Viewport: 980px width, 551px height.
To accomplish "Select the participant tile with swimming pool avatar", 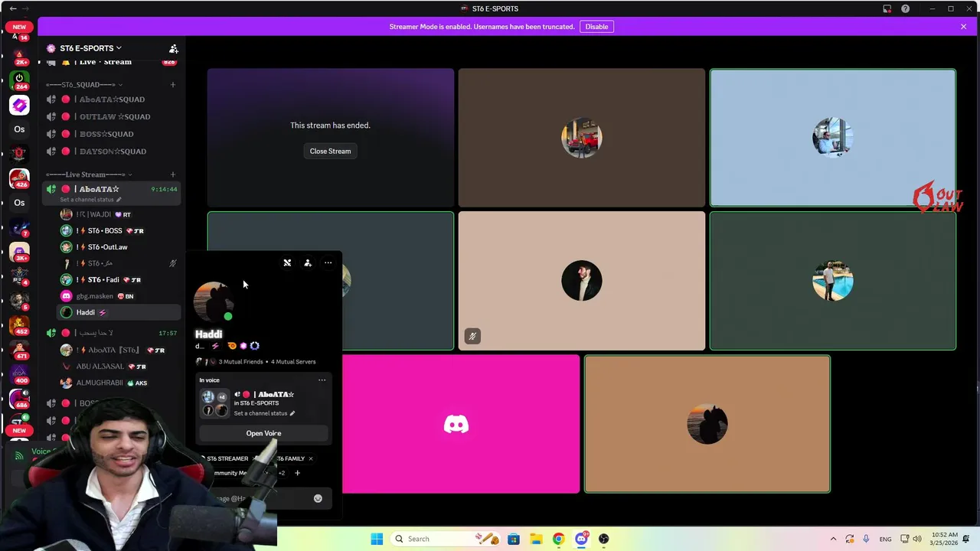I will [x=833, y=281].
